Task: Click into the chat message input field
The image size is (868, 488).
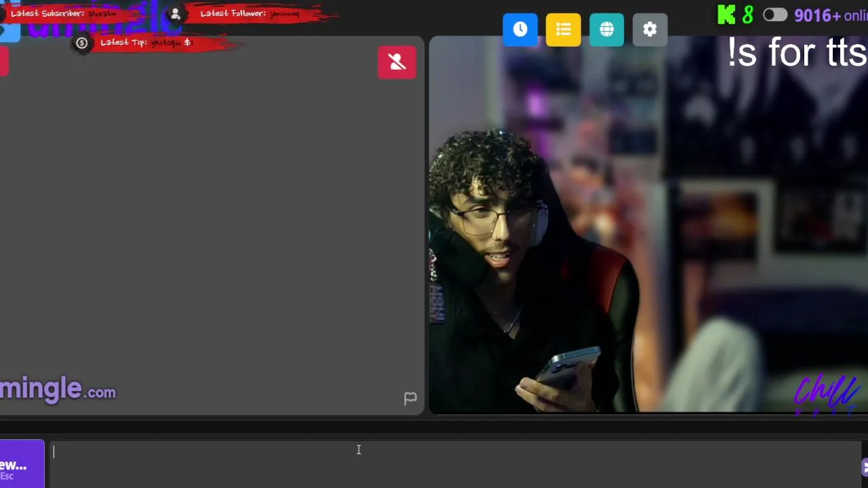Action: [456, 464]
